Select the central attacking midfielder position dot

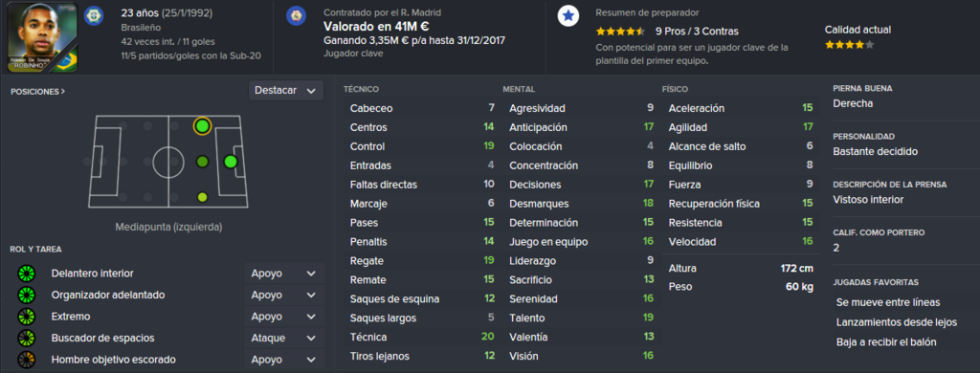(x=202, y=162)
